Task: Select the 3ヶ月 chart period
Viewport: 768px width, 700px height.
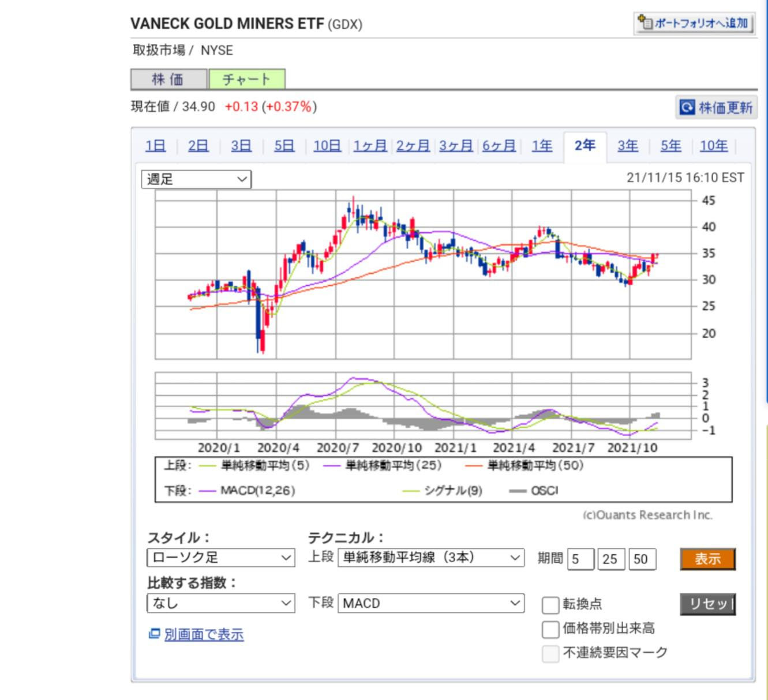Action: tap(456, 146)
